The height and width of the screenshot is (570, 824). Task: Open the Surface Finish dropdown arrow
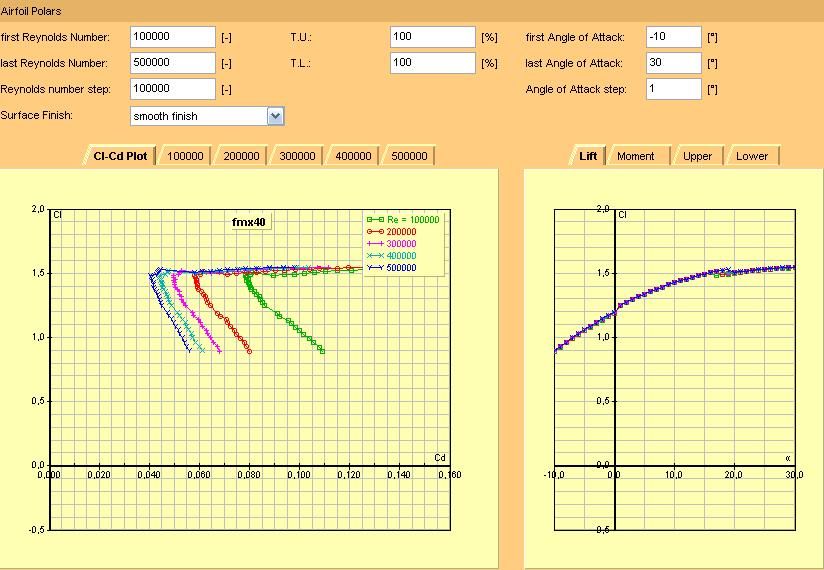click(x=275, y=116)
